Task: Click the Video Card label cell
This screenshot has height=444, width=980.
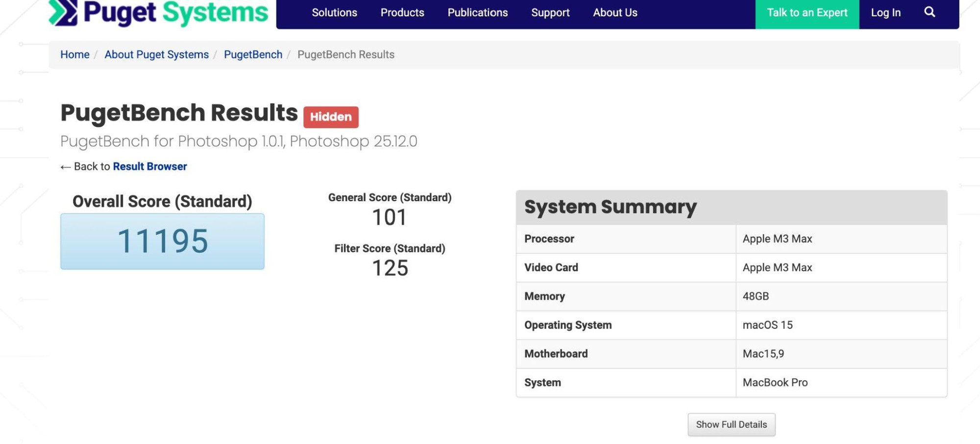Action: coord(626,267)
